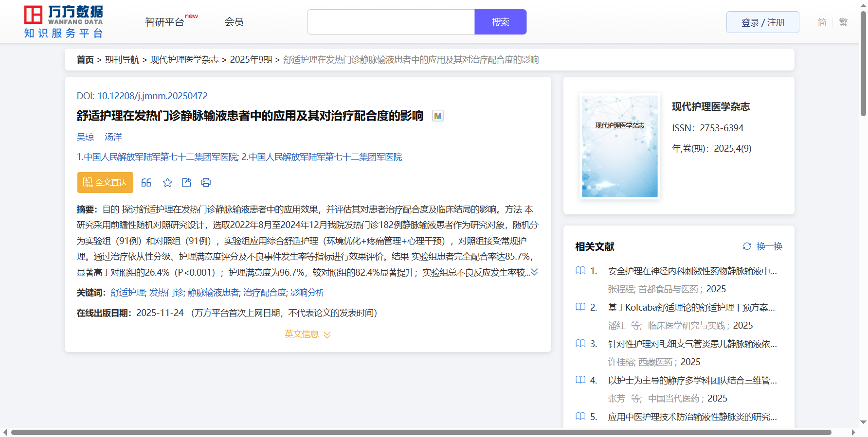Click the star favorite icon
This screenshot has width=868, height=437.
tap(167, 183)
